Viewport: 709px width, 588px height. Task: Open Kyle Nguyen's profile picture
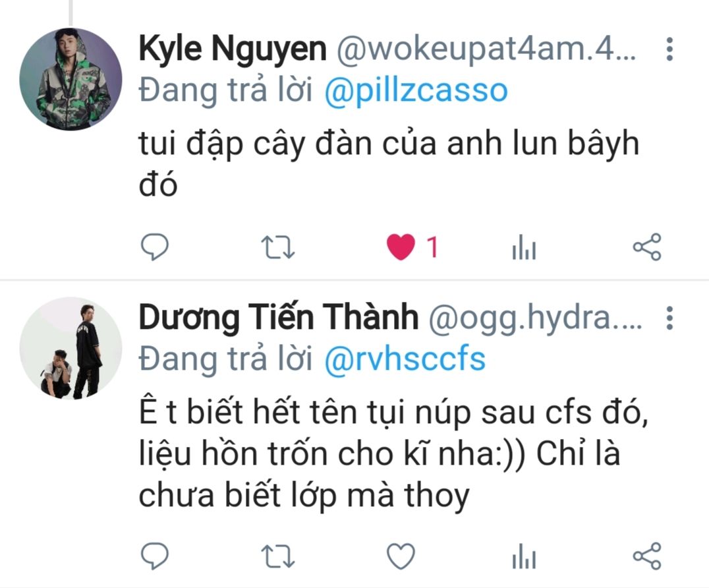pos(71,78)
